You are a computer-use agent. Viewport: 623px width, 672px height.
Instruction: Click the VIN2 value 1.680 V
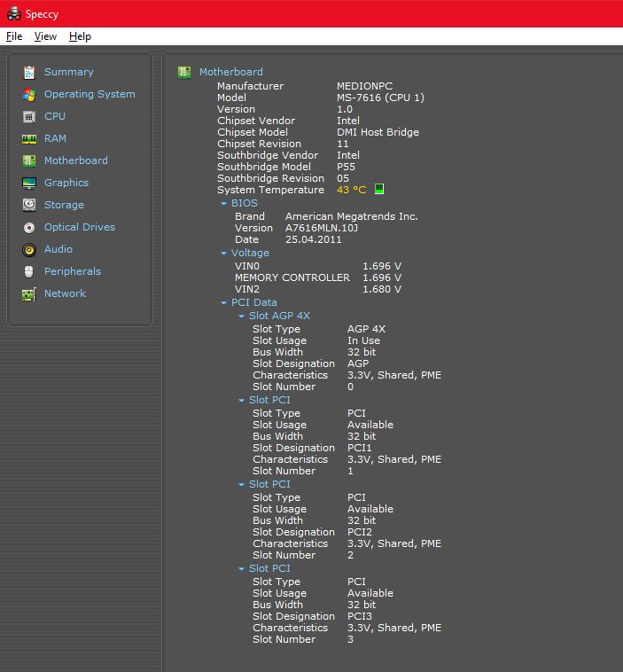click(x=382, y=289)
